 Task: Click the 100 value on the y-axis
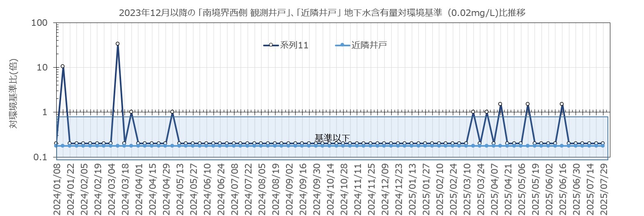click(39, 23)
